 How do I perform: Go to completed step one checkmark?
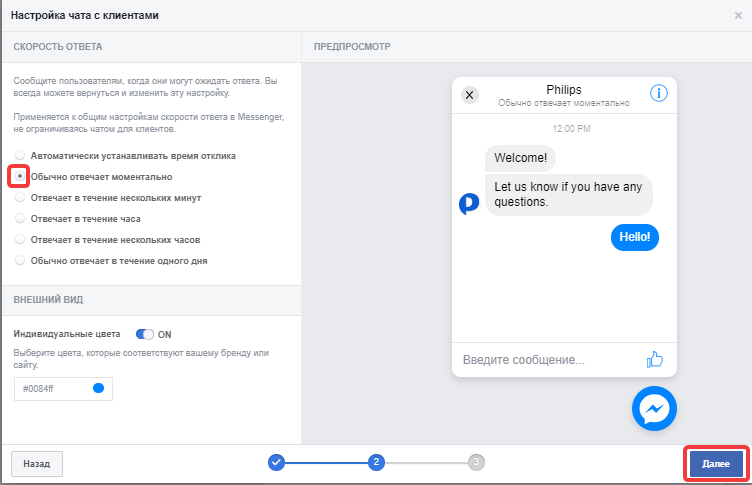click(276, 462)
